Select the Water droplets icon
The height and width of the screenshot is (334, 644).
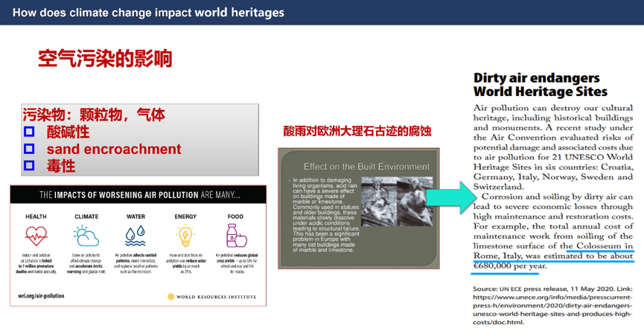pos(136,237)
